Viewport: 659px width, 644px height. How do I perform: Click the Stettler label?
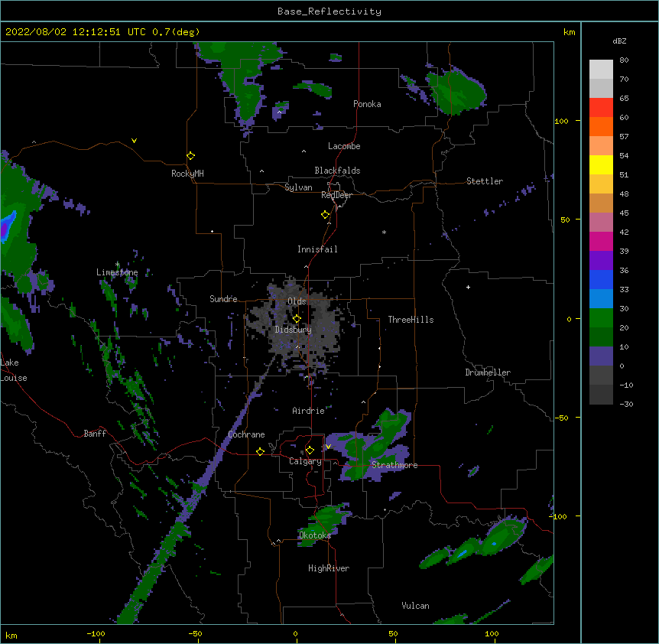point(485,181)
